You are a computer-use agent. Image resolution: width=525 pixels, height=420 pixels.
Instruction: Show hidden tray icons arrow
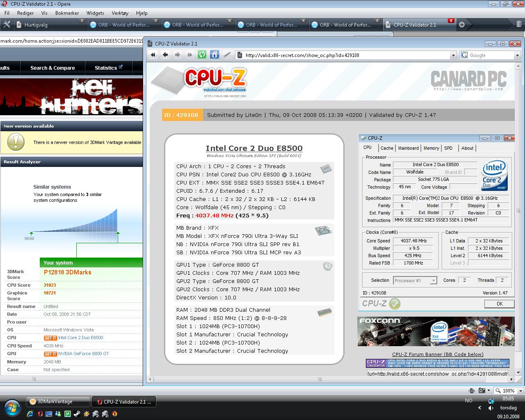point(479,408)
